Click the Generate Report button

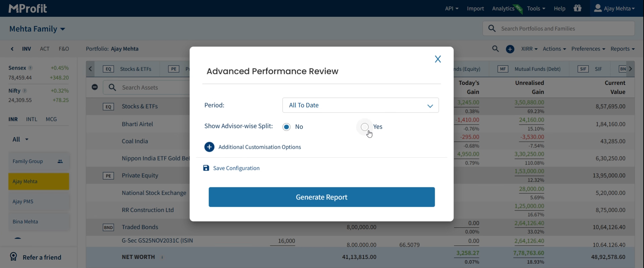(x=322, y=197)
